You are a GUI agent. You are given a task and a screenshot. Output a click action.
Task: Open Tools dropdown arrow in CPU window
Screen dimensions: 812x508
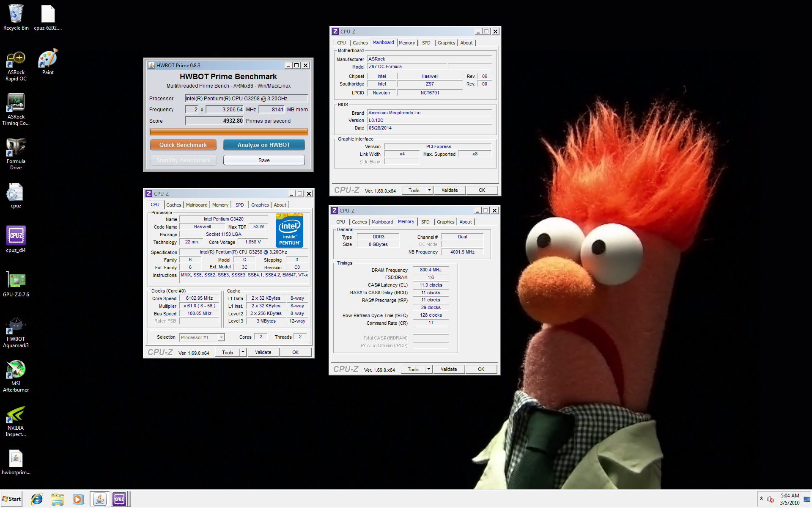tap(243, 352)
